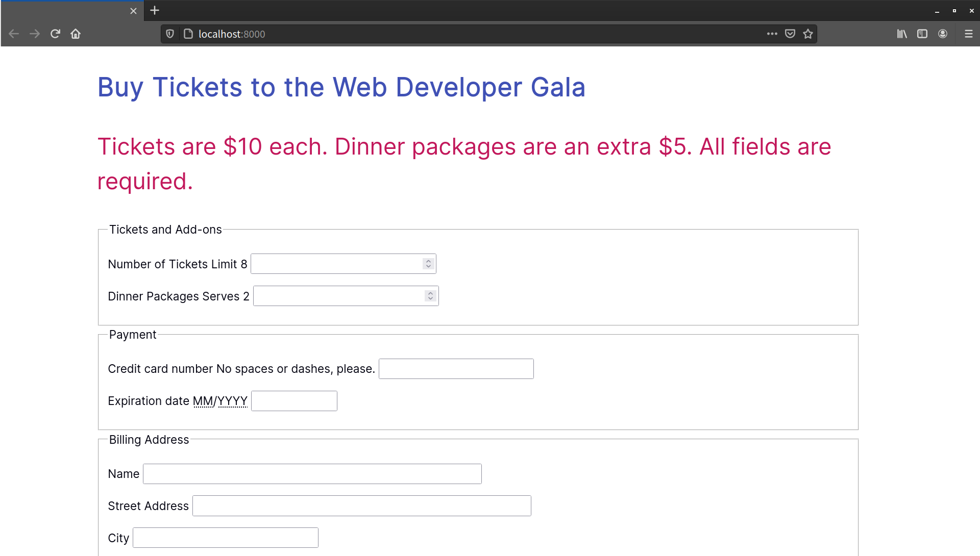
Task: Click the Street Address input field
Action: 361,506
